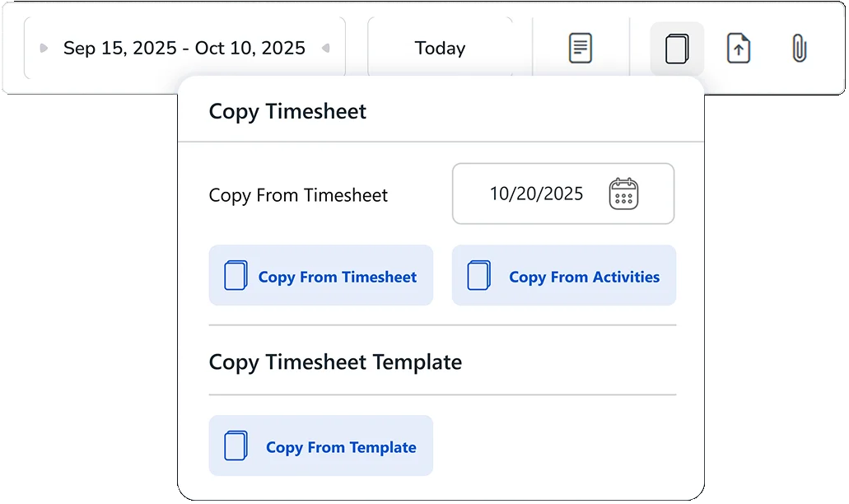Click the pages icon inside Copy From Activities

479,276
